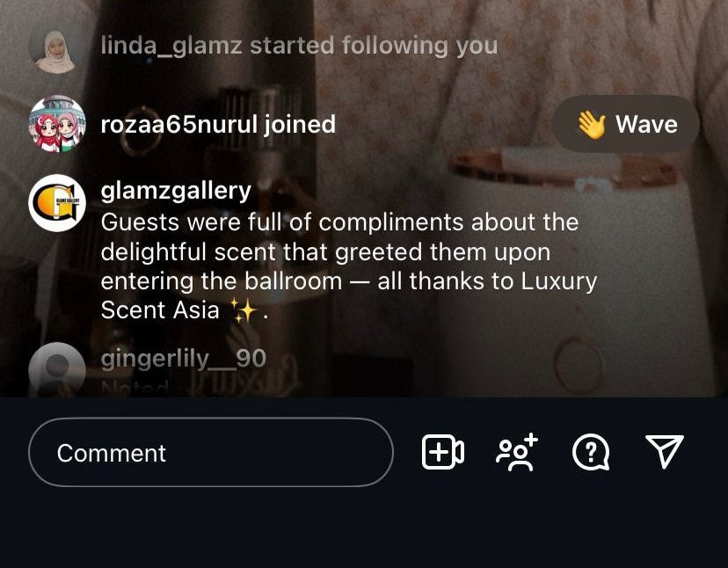This screenshot has width=728, height=568.
Task: Open glamzgallery logo avatar
Action: point(57,203)
